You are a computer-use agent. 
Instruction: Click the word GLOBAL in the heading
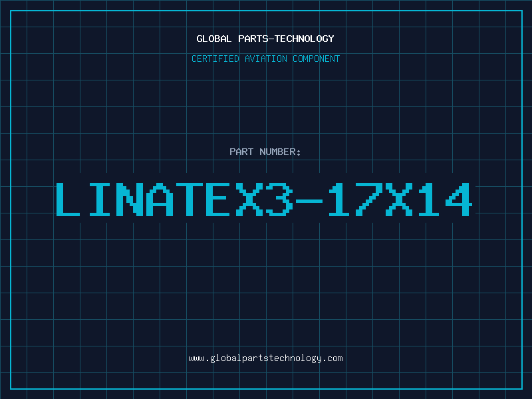[x=213, y=39]
